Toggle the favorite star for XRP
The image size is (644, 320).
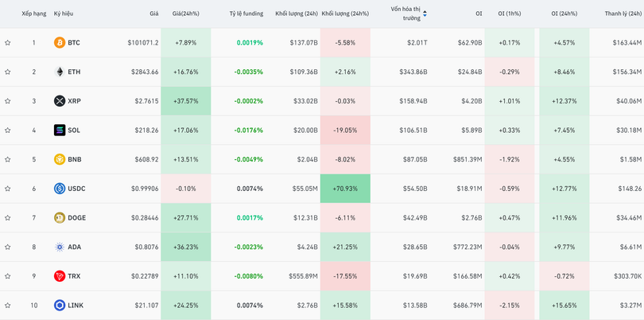(x=8, y=101)
